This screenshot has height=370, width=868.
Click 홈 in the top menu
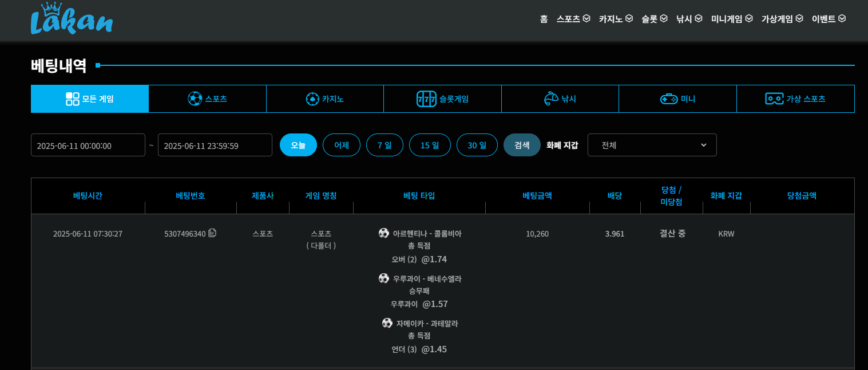tap(544, 19)
